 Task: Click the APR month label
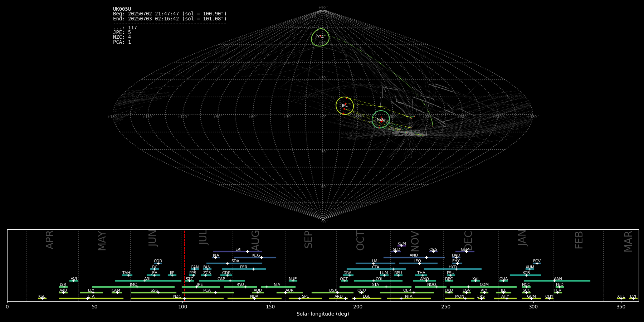point(50,240)
